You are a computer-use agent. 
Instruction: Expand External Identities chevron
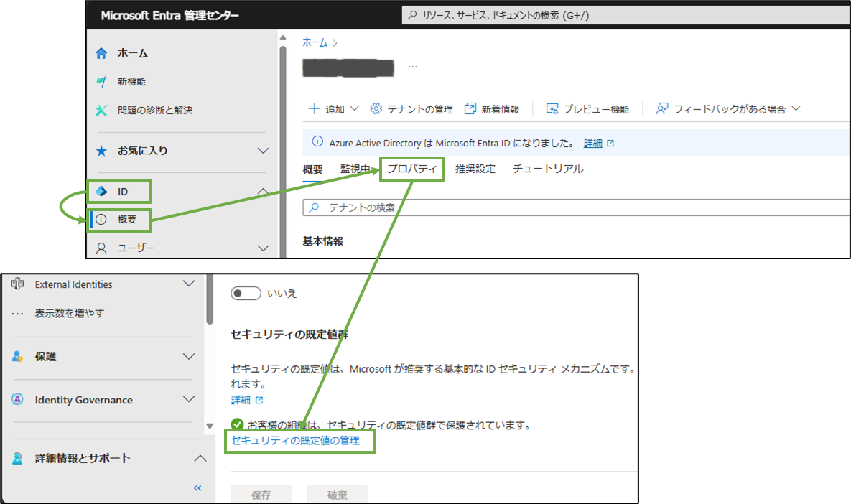tap(189, 284)
